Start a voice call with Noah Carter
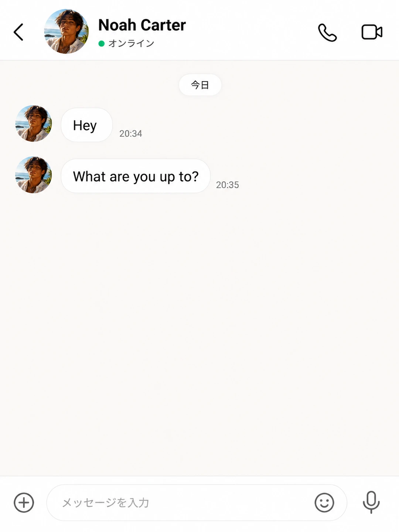Image resolution: width=399 pixels, height=532 pixels. [x=327, y=33]
